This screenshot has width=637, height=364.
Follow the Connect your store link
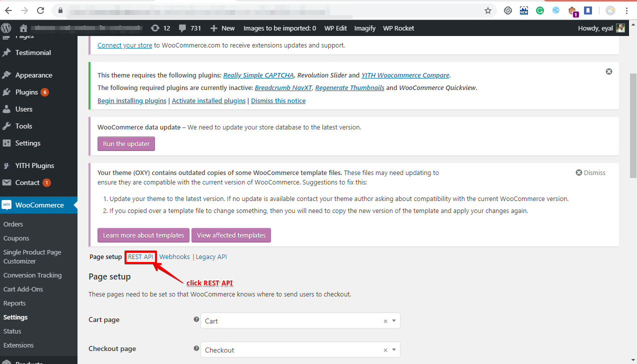coord(125,45)
